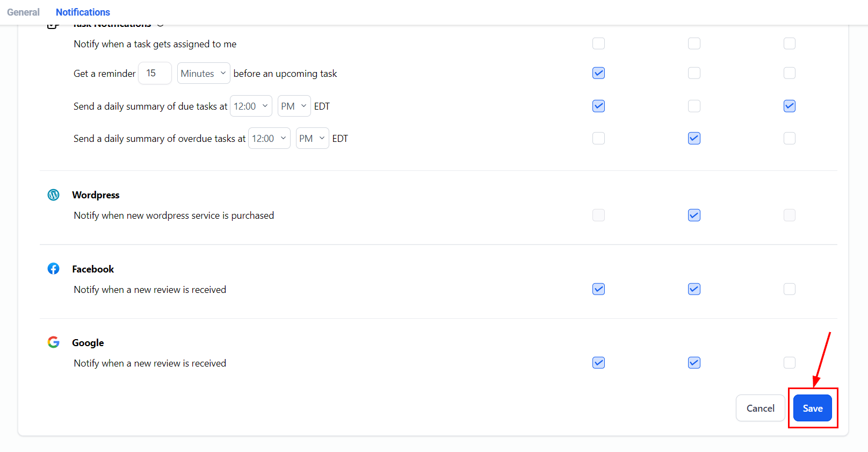The image size is (868, 452).
Task: Uncheck last checkbox for daily due tasks summary
Action: pos(789,106)
